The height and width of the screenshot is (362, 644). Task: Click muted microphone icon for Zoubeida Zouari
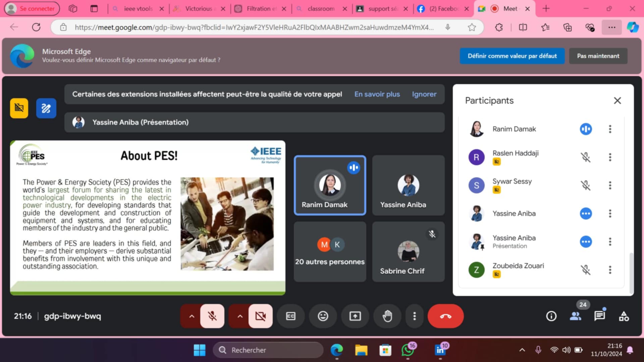pos(586,270)
